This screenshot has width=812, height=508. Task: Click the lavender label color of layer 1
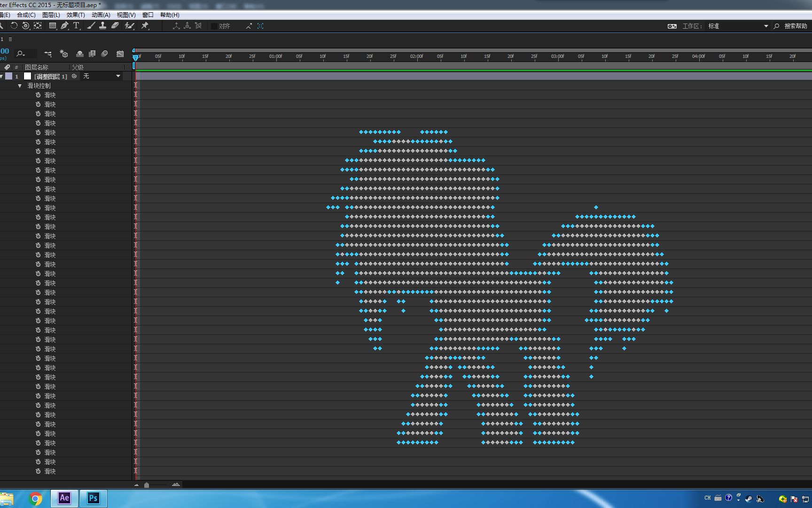pyautogui.click(x=9, y=76)
